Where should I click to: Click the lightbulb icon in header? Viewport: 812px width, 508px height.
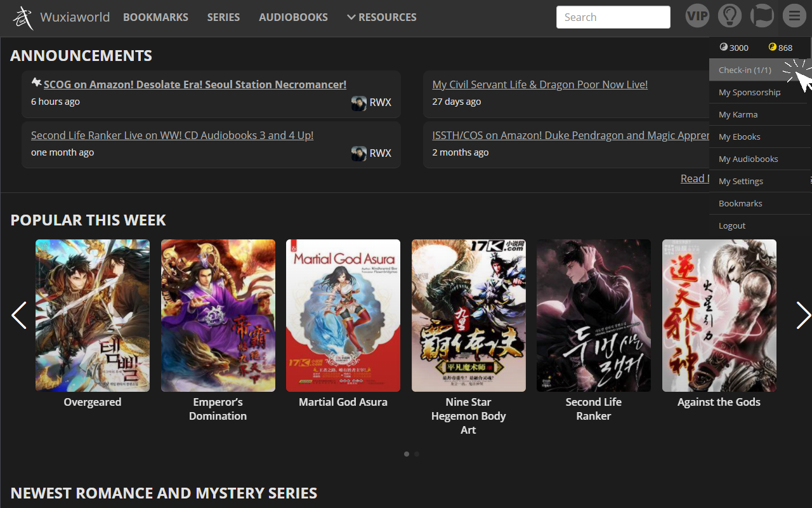pyautogui.click(x=730, y=16)
